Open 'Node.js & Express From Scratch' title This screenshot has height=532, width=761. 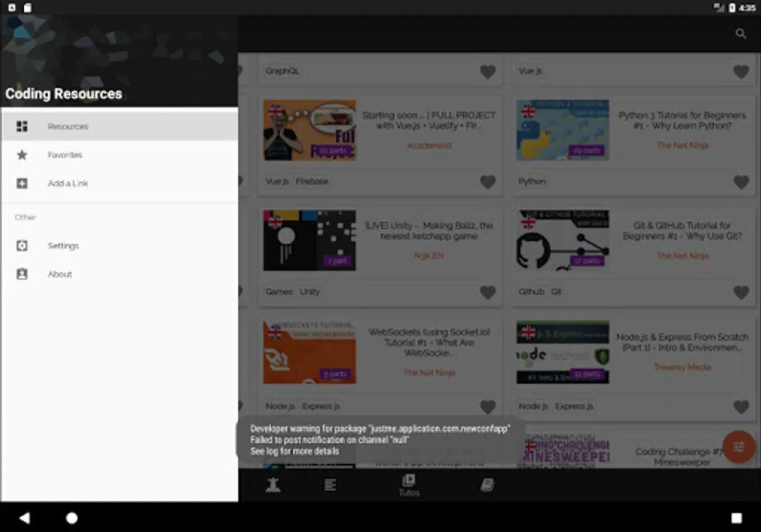682,342
